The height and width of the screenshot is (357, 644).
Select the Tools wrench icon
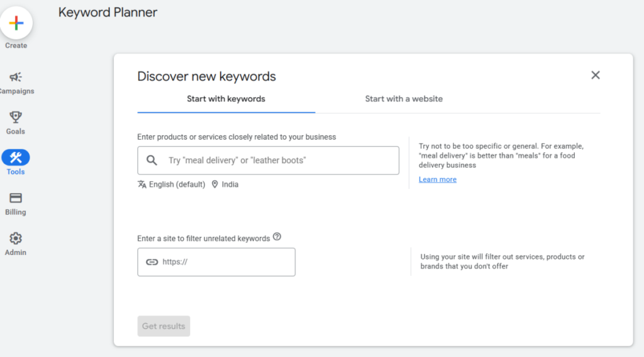coord(16,157)
